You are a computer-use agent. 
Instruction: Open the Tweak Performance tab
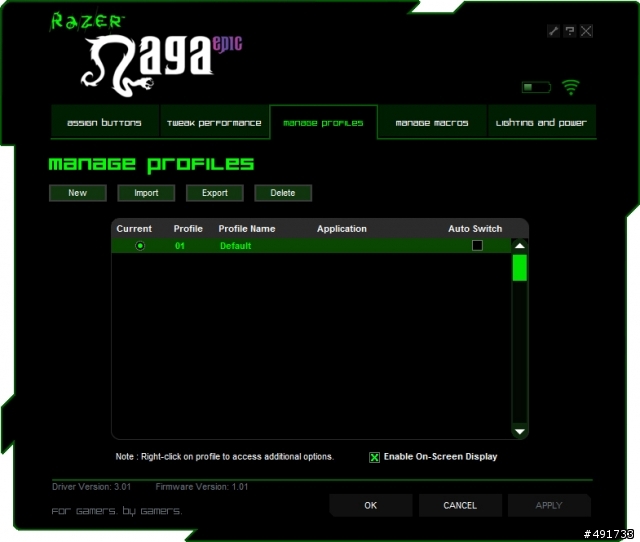214,122
